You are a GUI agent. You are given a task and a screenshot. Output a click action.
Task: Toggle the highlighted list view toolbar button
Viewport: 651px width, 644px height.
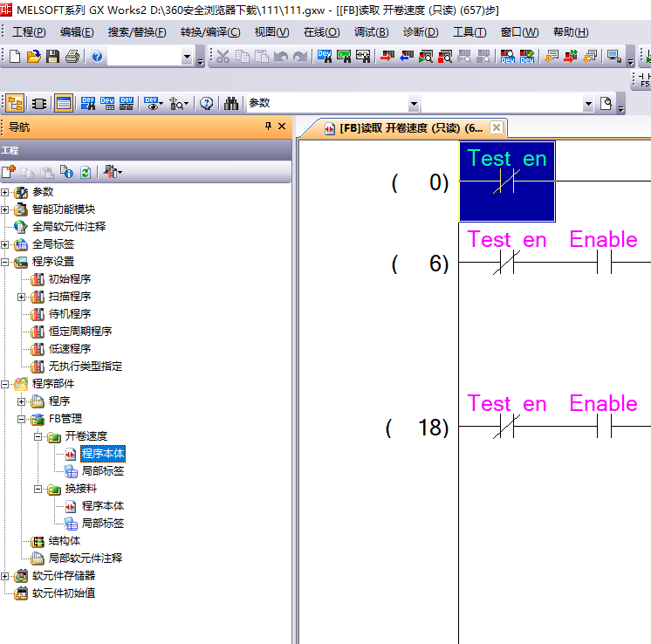(x=63, y=103)
